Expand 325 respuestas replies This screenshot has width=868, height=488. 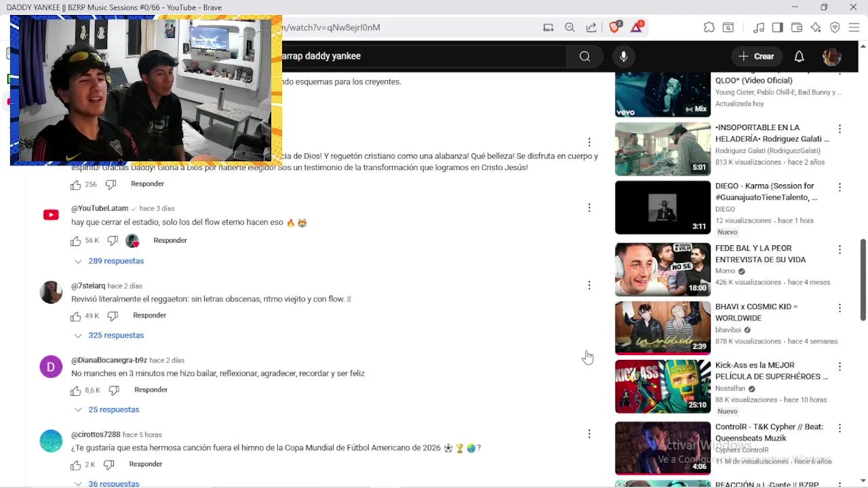click(108, 335)
